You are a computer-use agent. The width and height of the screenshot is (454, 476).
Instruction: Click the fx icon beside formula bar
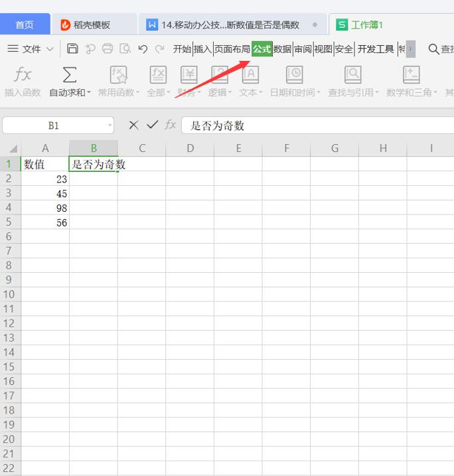pyautogui.click(x=170, y=124)
